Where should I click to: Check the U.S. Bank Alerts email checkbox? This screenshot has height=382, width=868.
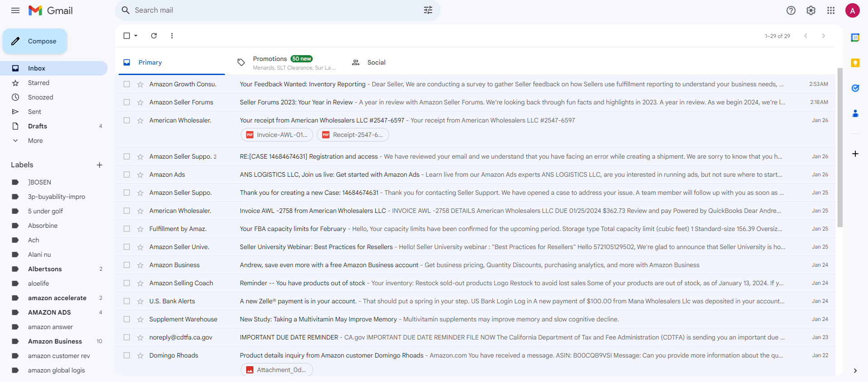(x=127, y=301)
